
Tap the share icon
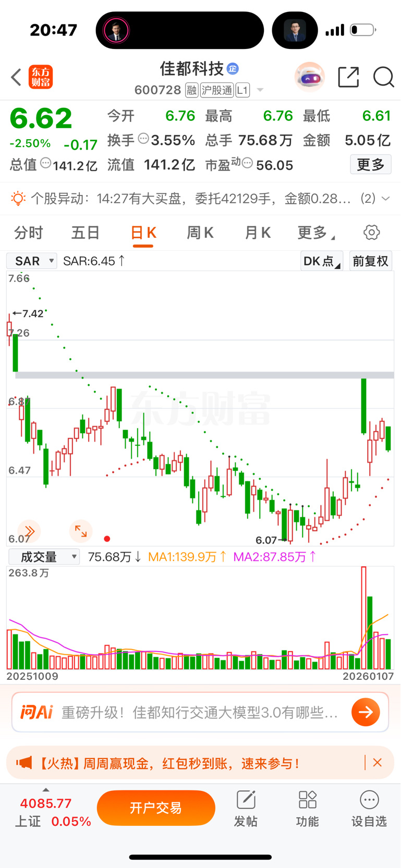click(x=348, y=77)
